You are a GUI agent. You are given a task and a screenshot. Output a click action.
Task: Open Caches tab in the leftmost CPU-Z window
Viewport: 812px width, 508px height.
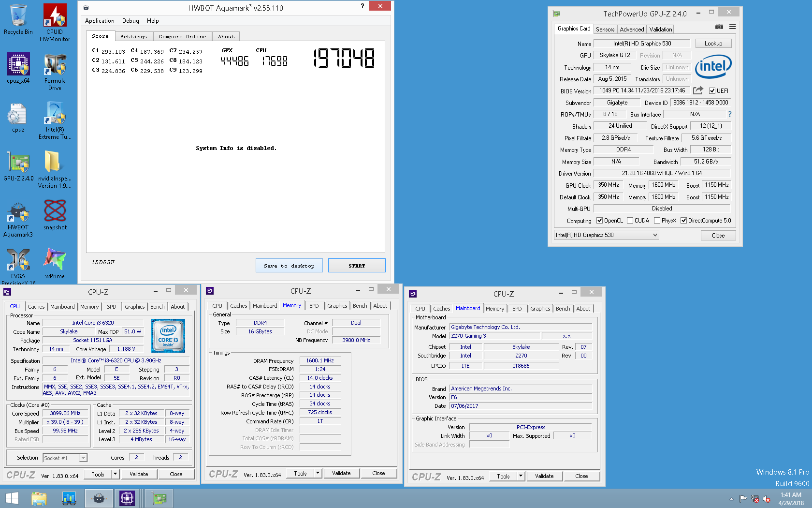[x=36, y=307]
